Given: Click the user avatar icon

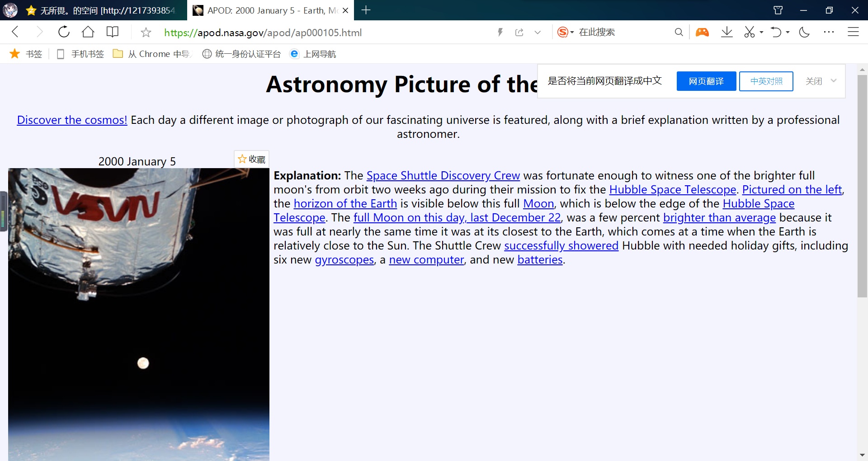Looking at the screenshot, I should 10,10.
